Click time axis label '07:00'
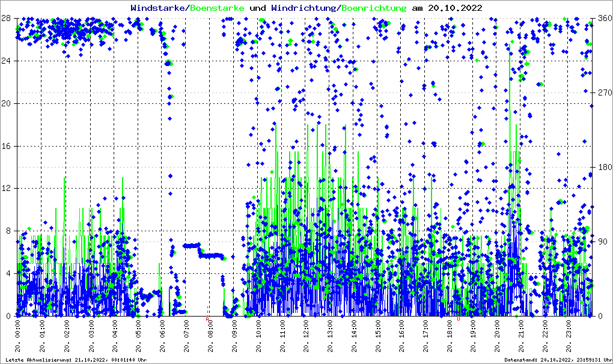The image size is (613, 364). (x=186, y=330)
